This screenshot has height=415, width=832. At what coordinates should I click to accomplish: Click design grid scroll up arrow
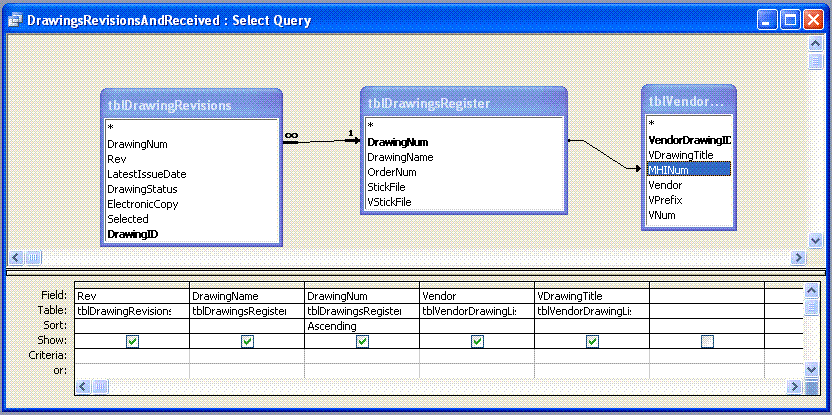tap(812, 290)
